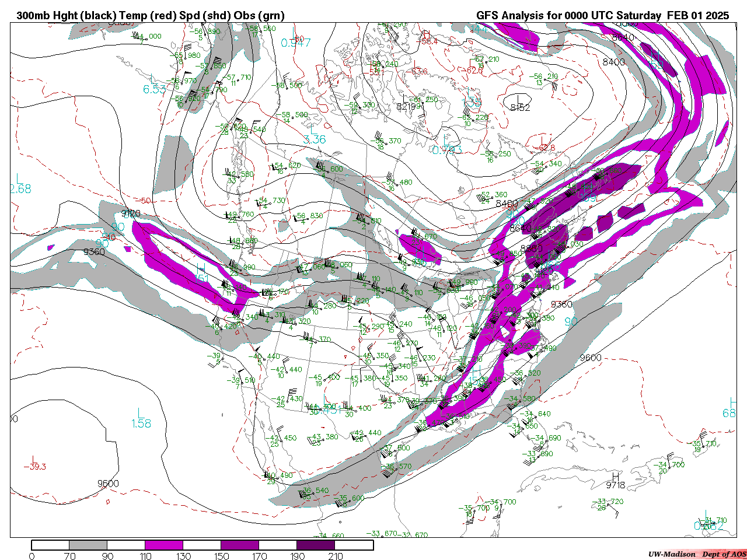The height and width of the screenshot is (560, 747).
Task: Click the 9120 height contour label
Action: click(131, 214)
